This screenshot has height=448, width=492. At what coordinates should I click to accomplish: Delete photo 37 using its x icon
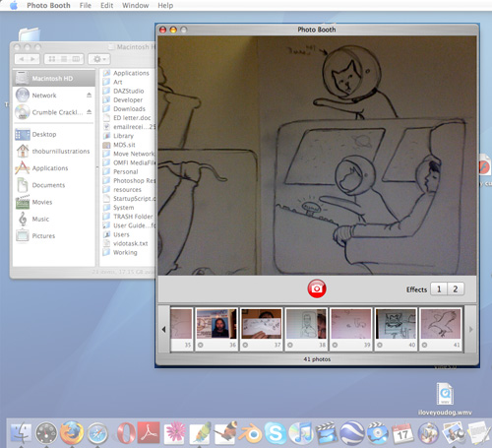(x=245, y=345)
